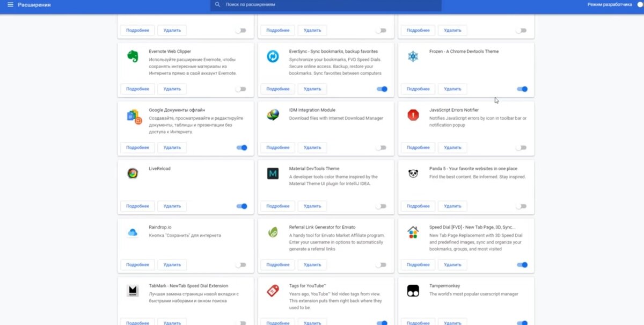Viewport: 644px width, 325px height.
Task: Disable Speed Dial FVD toggle
Action: pos(522,265)
